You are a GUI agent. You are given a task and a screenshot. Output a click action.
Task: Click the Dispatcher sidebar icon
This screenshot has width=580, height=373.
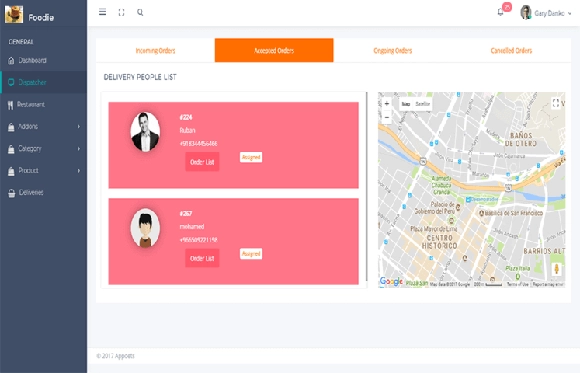coord(11,82)
